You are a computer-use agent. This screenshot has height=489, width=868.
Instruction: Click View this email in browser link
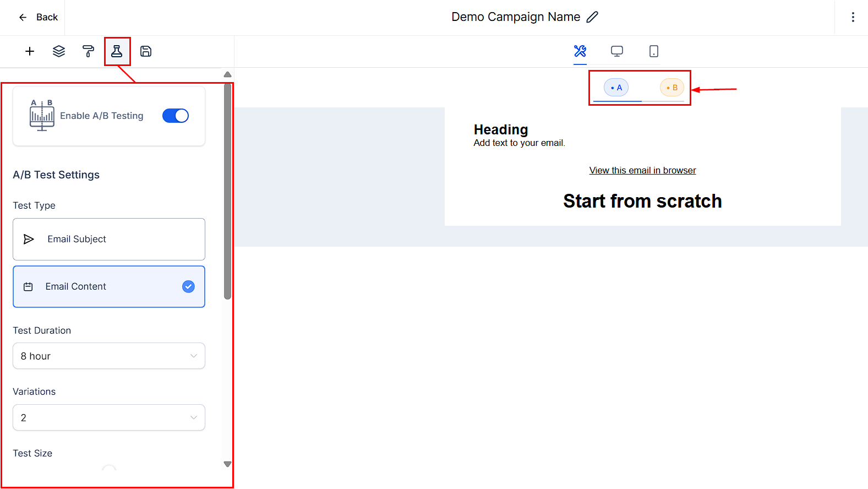[x=642, y=170]
